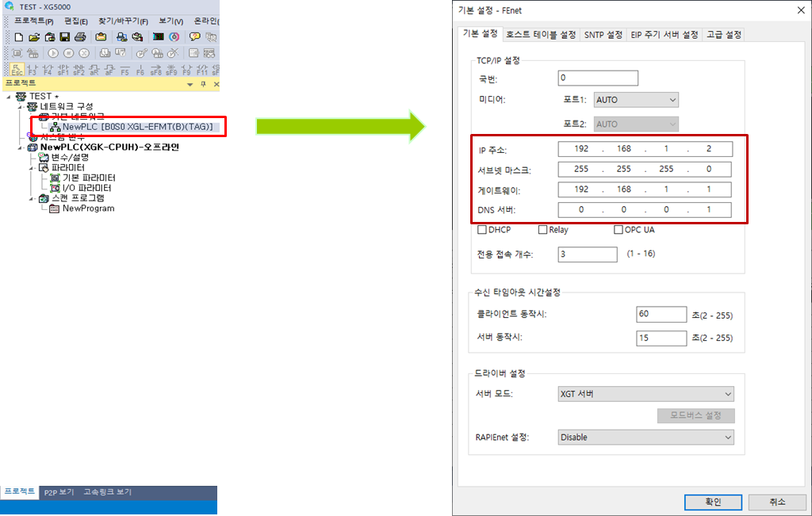
Task: Click the colorful monitor grid toolbar icon
Action: click(x=159, y=36)
